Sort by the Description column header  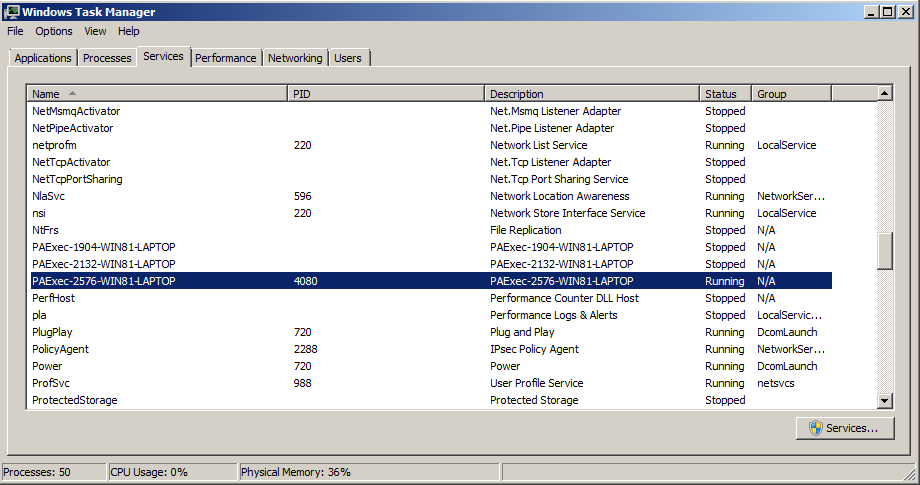(x=592, y=94)
